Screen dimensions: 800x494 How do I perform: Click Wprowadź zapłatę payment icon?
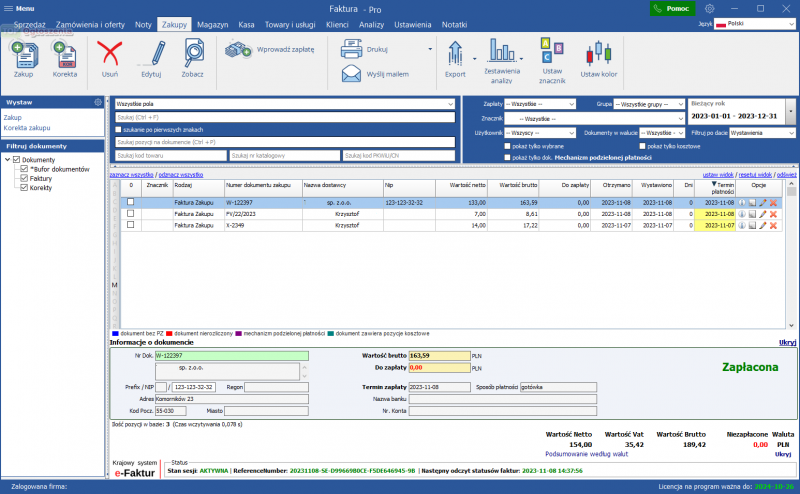238,48
